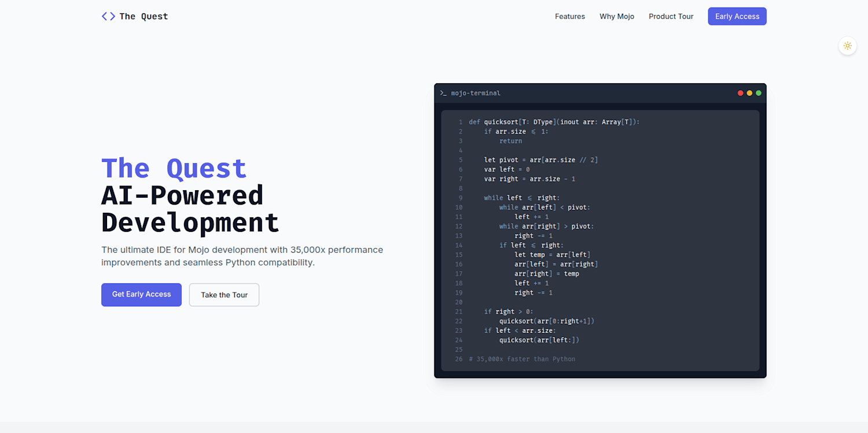Click code line 'let pivot = arr[arr.size // 2]'
The image size is (868, 433).
[541, 160]
